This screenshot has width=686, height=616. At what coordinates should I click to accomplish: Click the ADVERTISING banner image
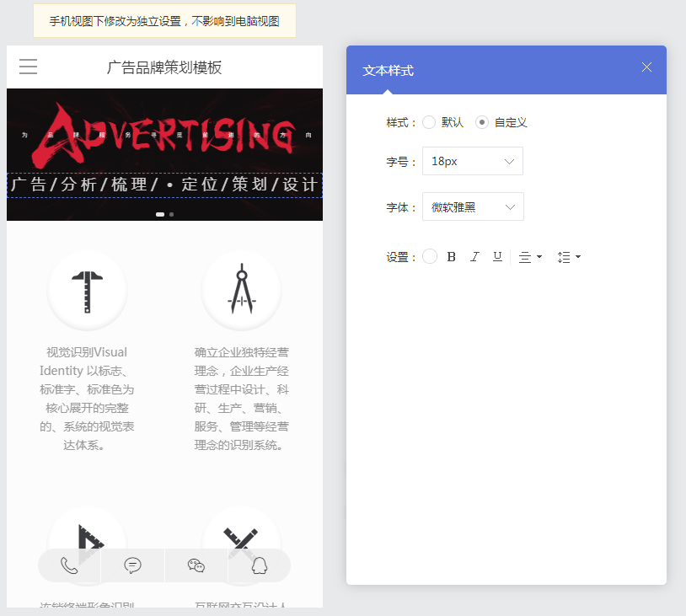pos(164,154)
